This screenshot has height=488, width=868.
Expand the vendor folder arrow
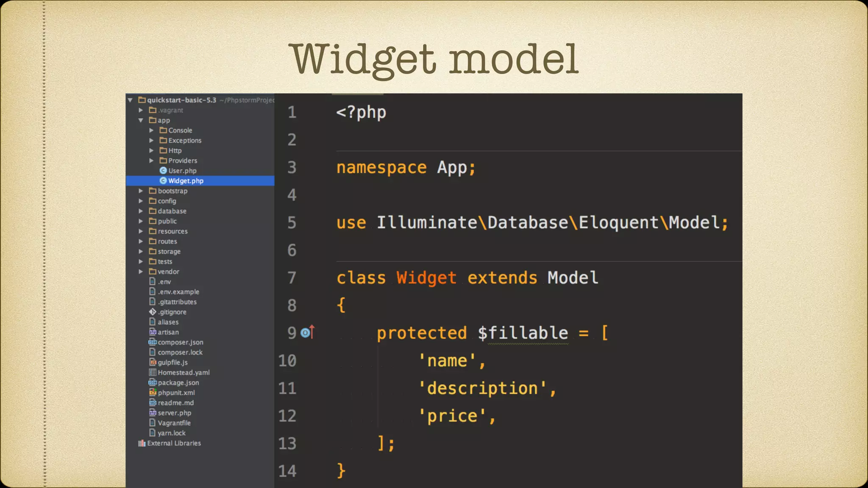tap(141, 272)
